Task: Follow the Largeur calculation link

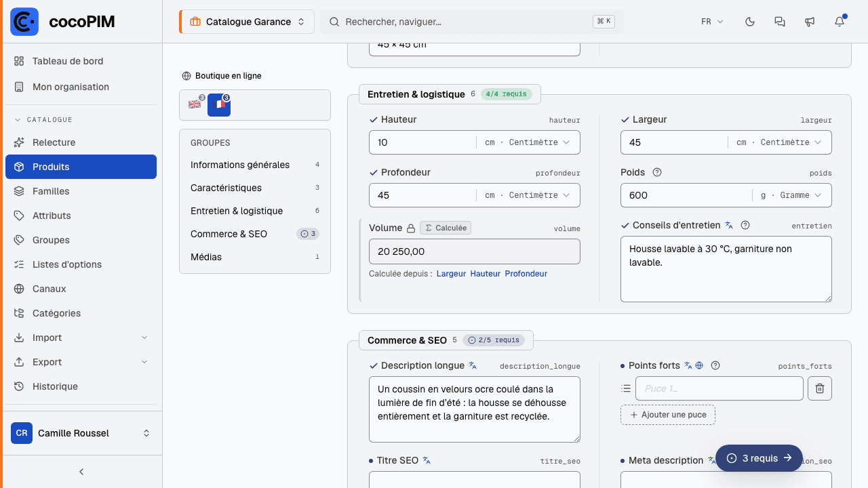Action: click(451, 274)
